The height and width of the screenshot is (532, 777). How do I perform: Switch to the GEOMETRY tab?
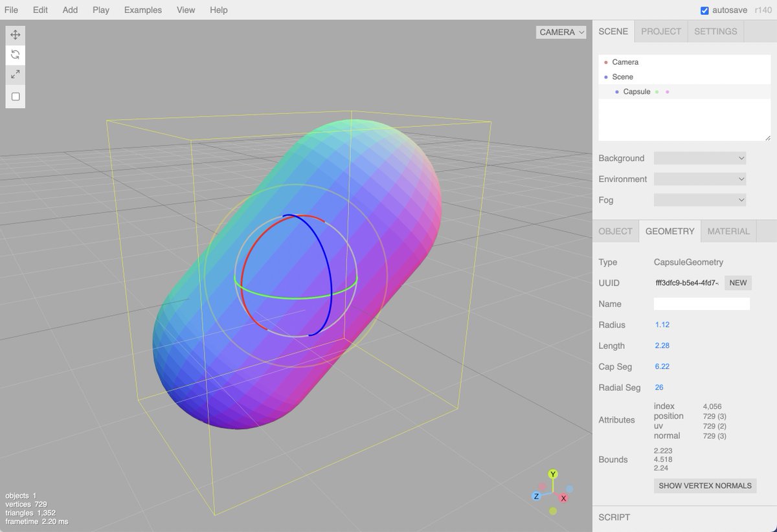[x=670, y=231]
